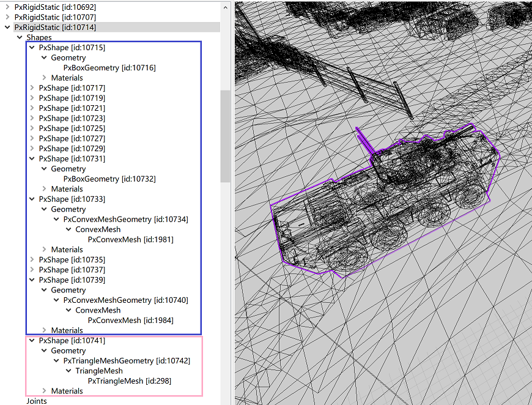Screen dimensions: 532x405
Task: Select PxBoxGeometry [id:10732] item
Action: tap(109, 179)
